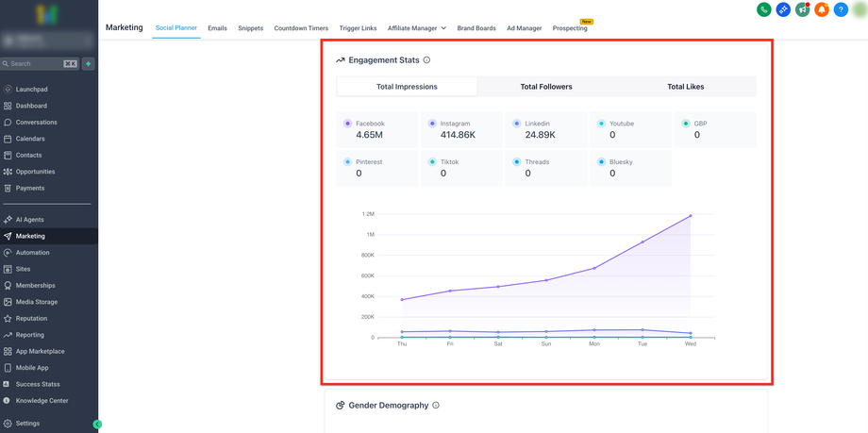
Task: Click the green plus quick-add icon
Action: (x=89, y=64)
